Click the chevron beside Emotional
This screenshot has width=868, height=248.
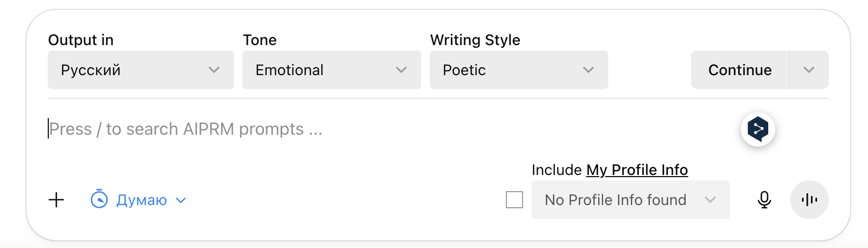coord(401,70)
